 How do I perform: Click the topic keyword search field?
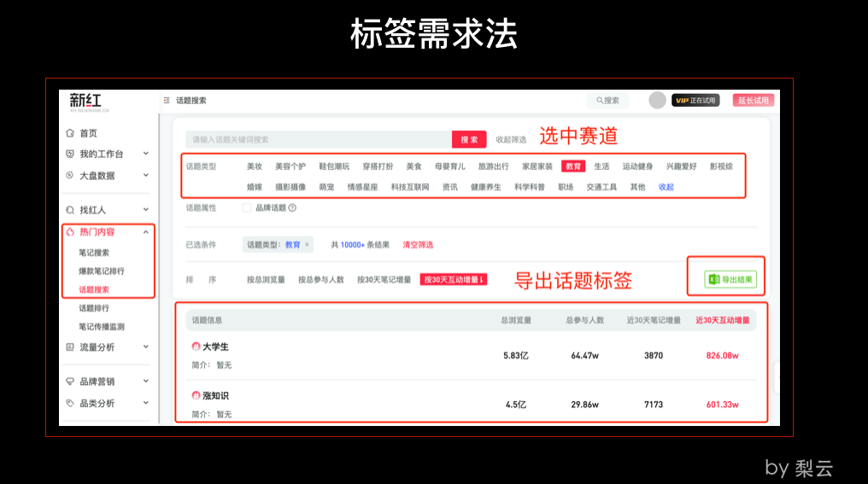point(319,139)
